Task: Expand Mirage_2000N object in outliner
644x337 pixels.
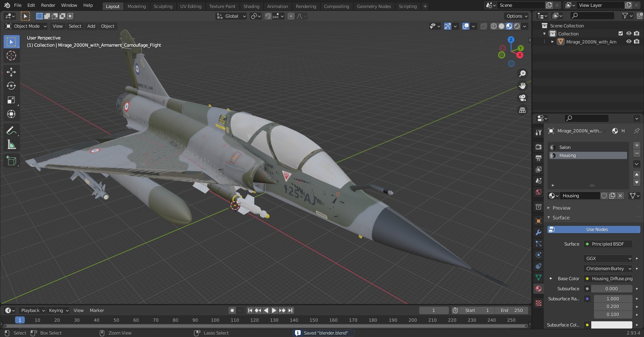Action: click(x=553, y=42)
